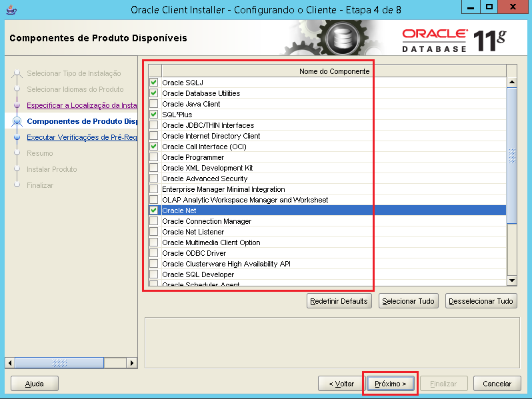Check Enterprise Manager Minimal Integration checkbox

[154, 189]
